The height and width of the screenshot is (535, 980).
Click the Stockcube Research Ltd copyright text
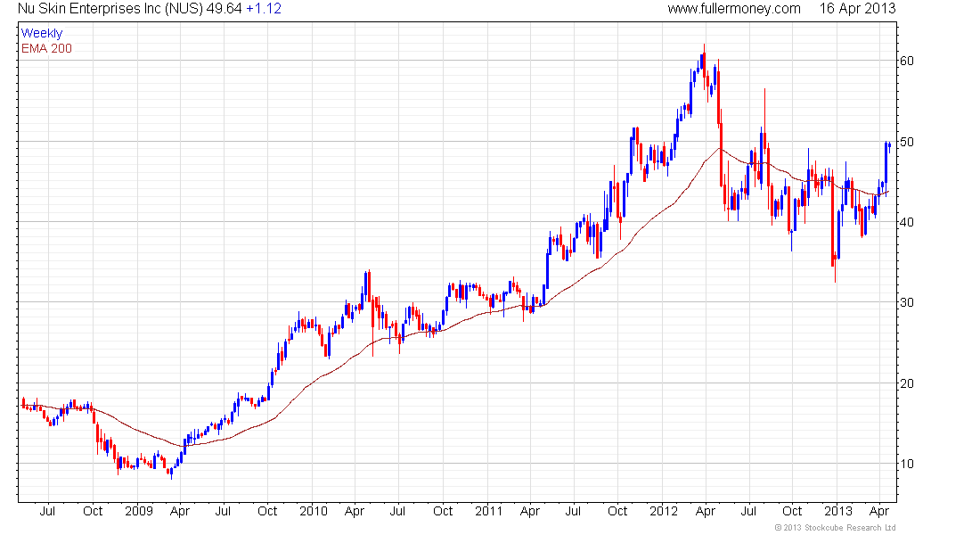(x=835, y=528)
